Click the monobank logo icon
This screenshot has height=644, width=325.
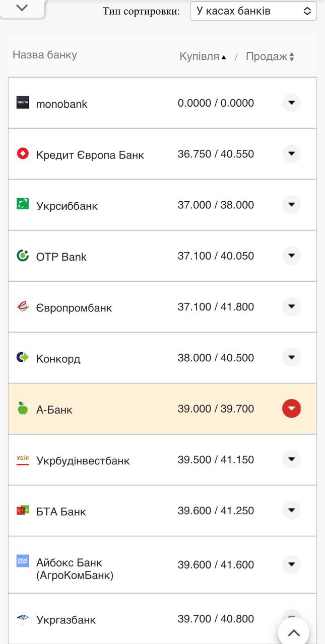pyautogui.click(x=22, y=103)
